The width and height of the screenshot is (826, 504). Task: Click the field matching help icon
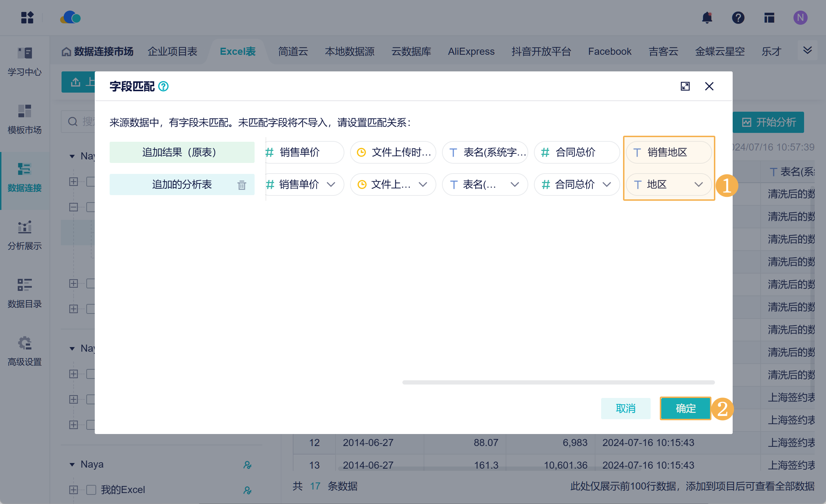click(x=163, y=86)
